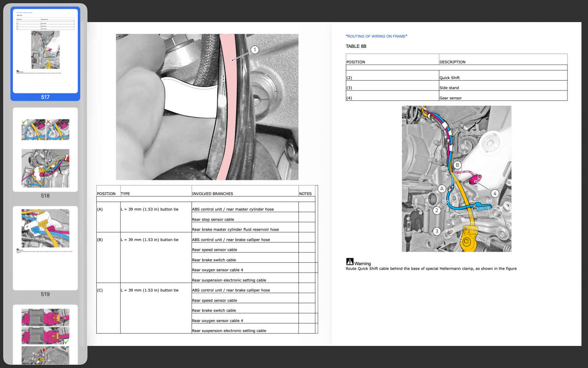Open the partially visible thumbnail below 519
Screen dimensions: 588x368
click(x=45, y=334)
